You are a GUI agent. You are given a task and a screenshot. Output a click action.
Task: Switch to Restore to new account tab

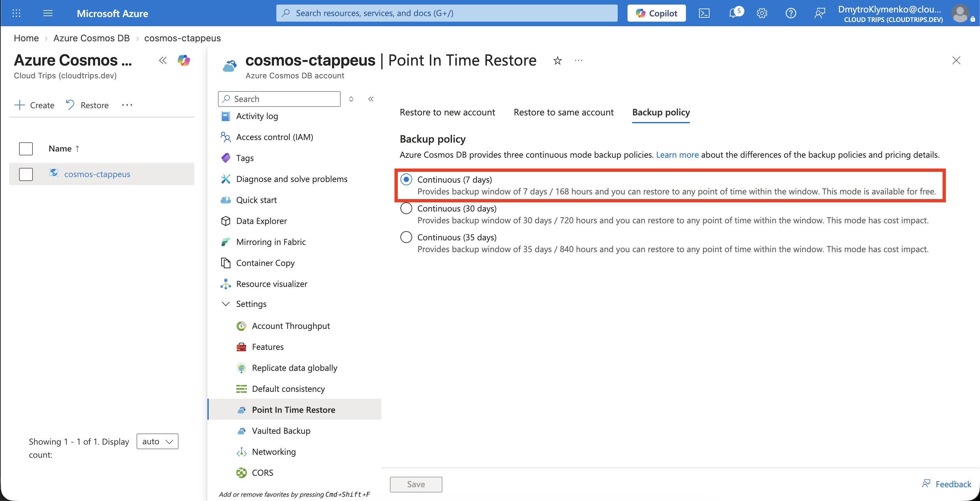coord(447,112)
